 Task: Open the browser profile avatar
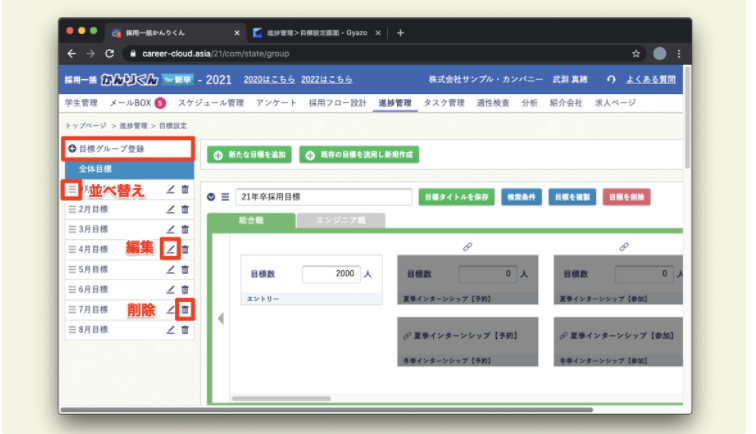(x=659, y=54)
